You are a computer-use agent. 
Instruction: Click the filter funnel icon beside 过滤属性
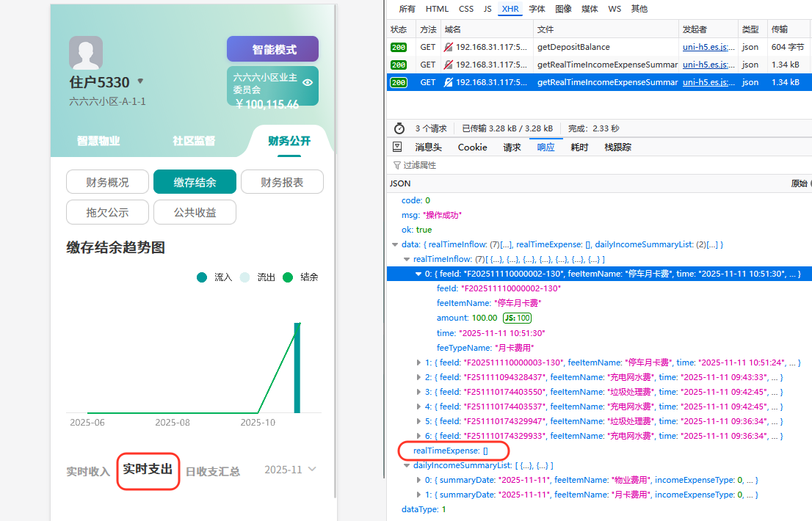click(397, 165)
